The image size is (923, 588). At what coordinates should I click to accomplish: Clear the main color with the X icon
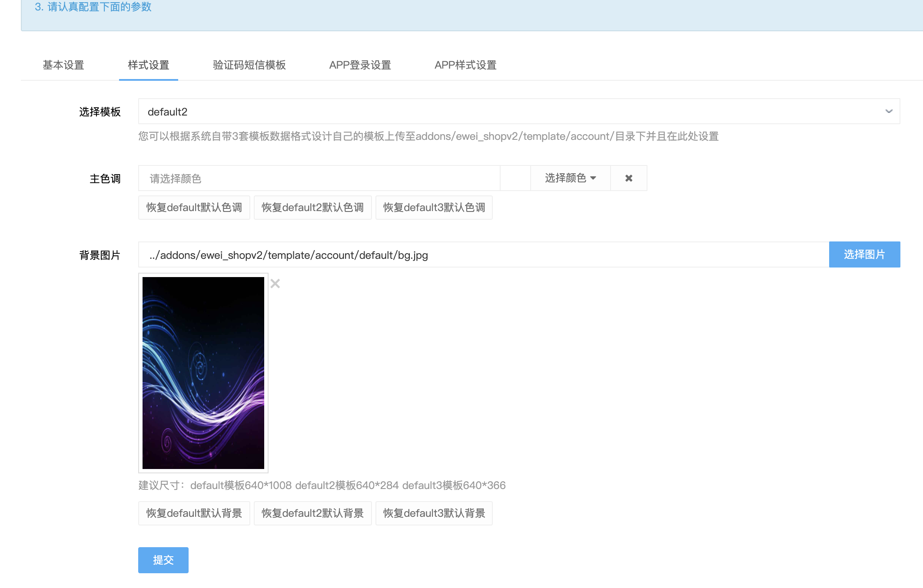629,178
